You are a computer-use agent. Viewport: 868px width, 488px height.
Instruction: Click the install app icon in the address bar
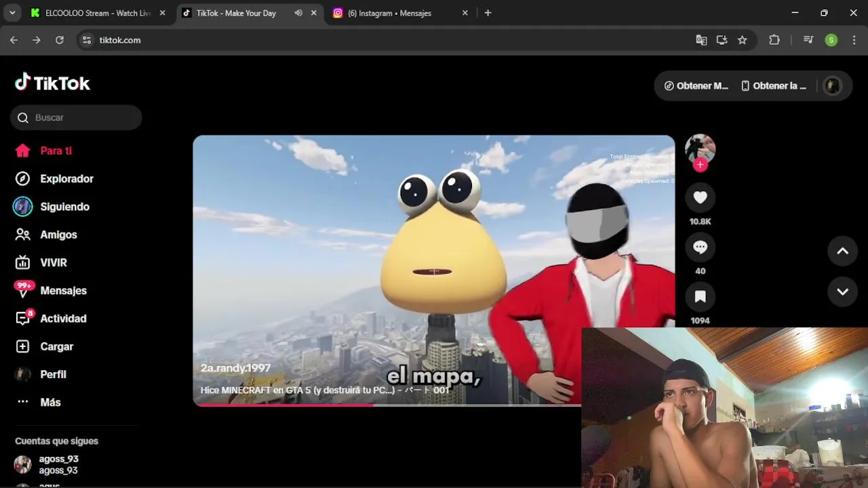[x=722, y=40]
